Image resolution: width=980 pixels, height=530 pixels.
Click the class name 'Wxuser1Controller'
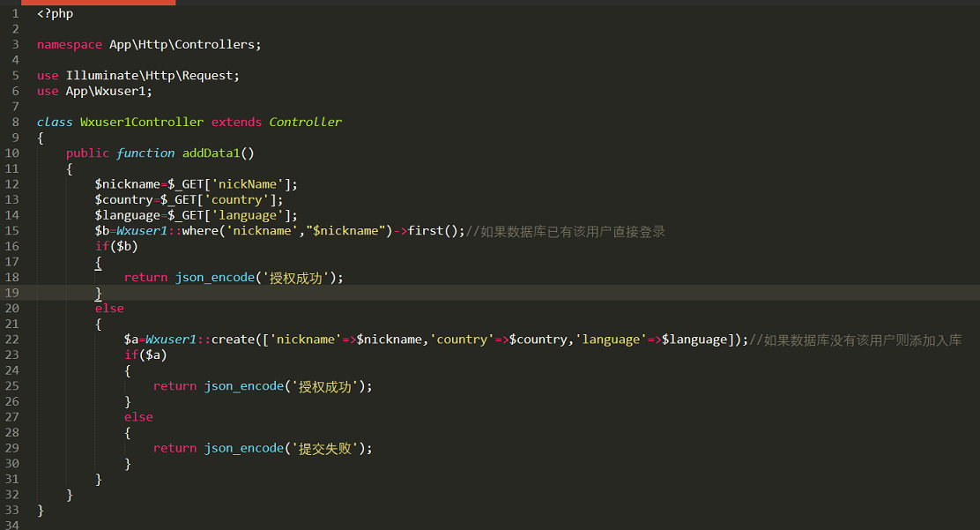(142, 122)
